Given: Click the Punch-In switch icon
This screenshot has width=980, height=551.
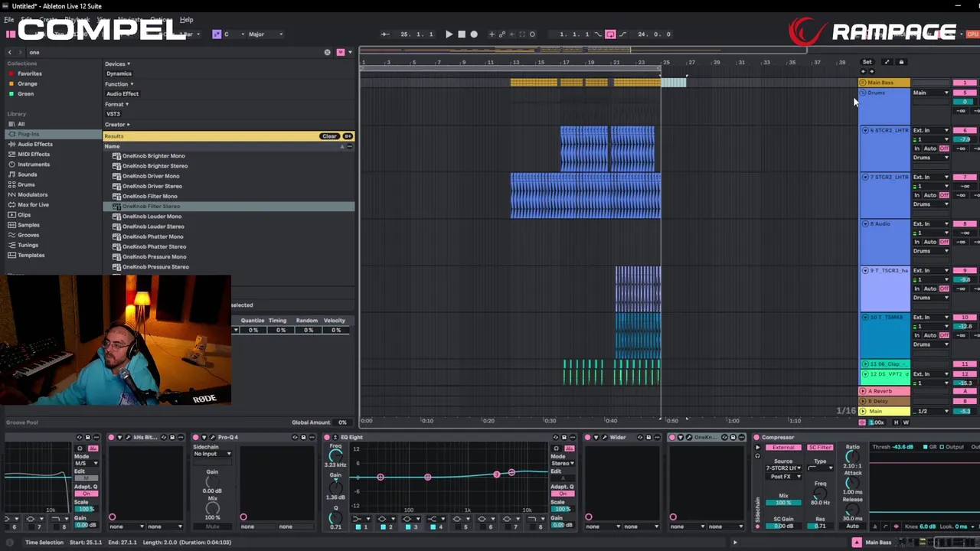Looking at the screenshot, I should 599,34.
